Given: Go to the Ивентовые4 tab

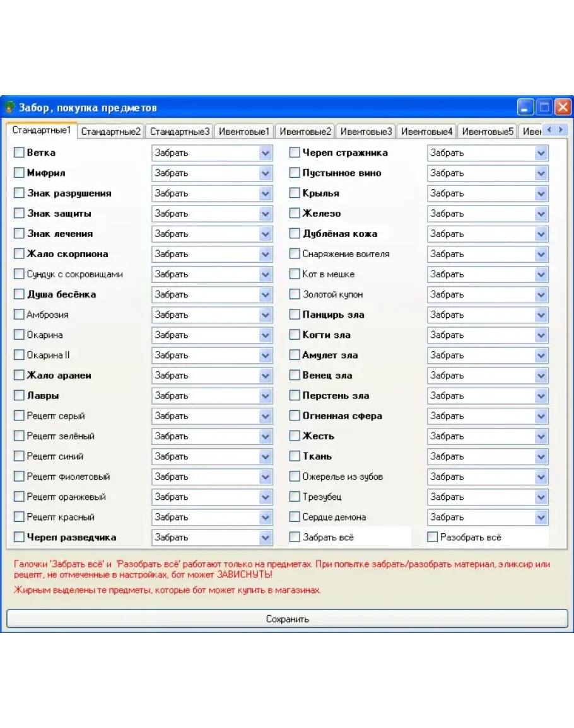Looking at the screenshot, I should tap(427, 132).
